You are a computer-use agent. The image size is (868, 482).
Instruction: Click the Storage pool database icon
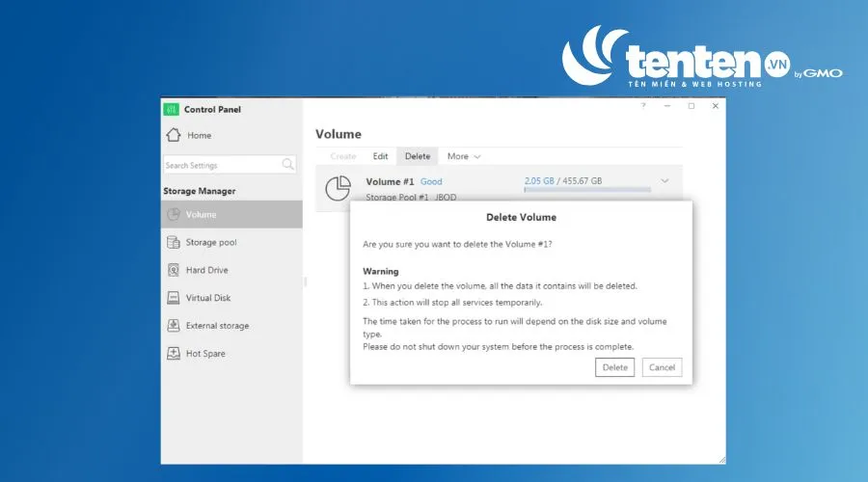[174, 242]
